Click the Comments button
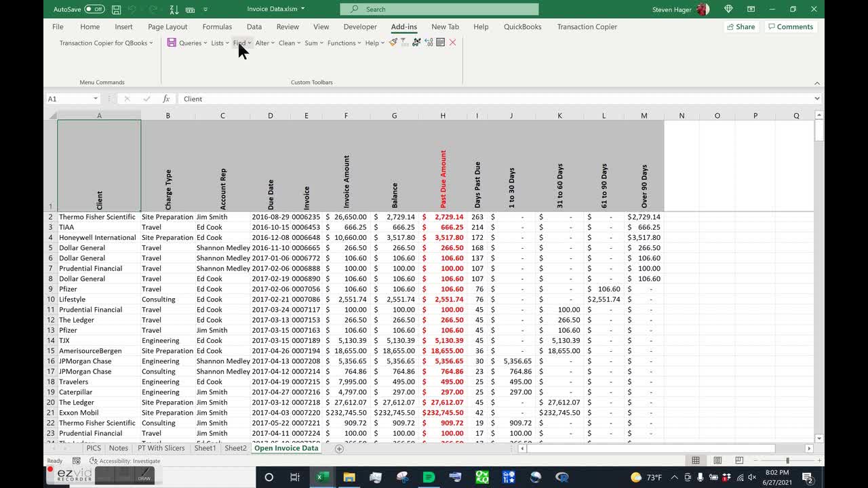 click(790, 26)
